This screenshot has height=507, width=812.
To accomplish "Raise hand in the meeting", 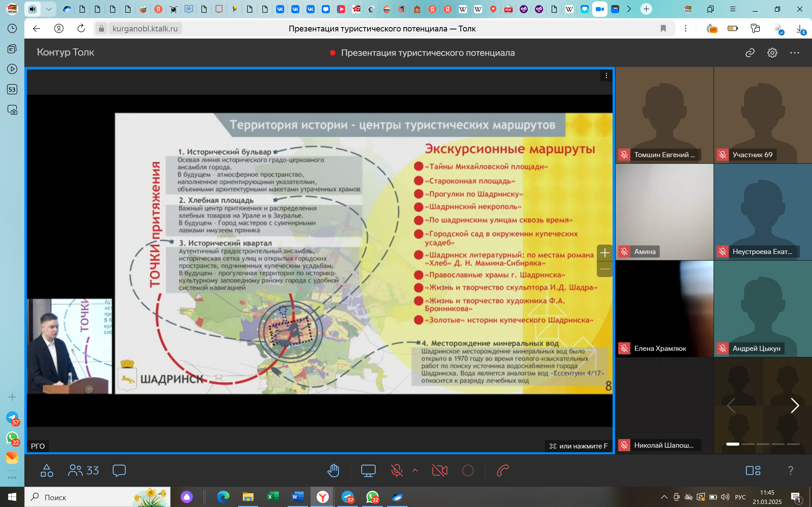I will [333, 470].
